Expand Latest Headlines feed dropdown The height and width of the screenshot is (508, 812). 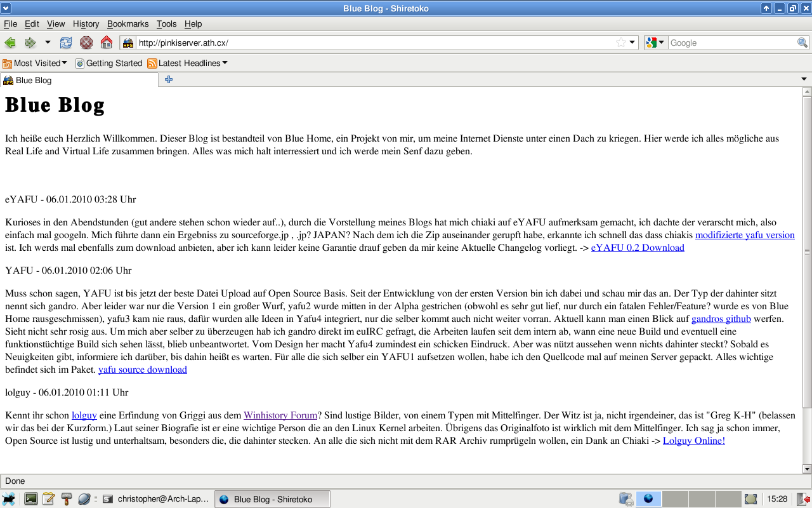pos(187,63)
